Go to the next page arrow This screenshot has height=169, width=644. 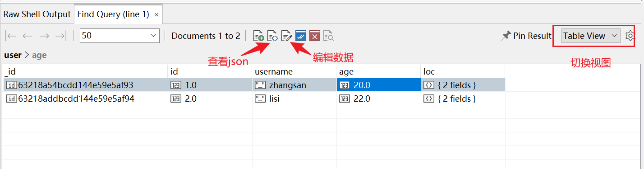click(44, 36)
